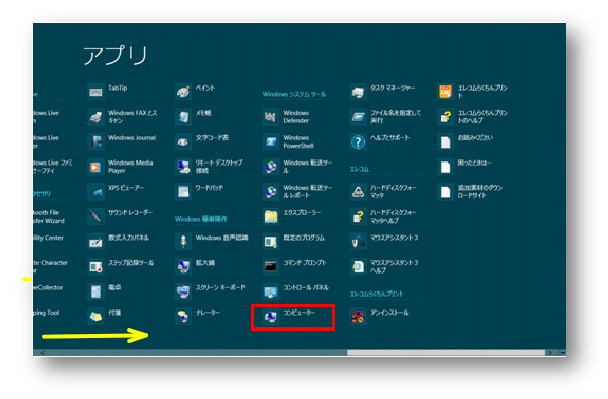Open the Task Manager (タスク マネージャー) icon
Screen dimensions: 608x399
[x=358, y=92]
